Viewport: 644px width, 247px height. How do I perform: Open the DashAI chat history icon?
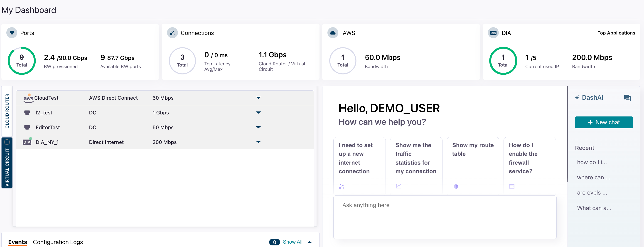tap(627, 97)
